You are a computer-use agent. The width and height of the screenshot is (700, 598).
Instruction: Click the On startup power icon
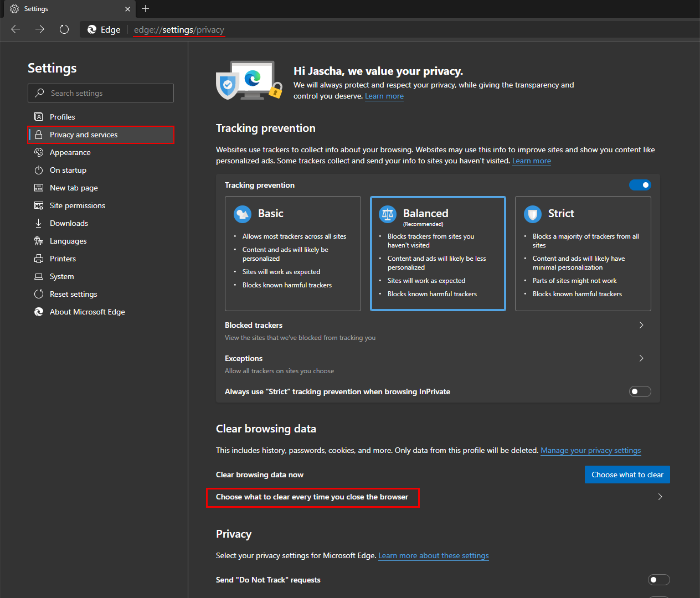39,170
